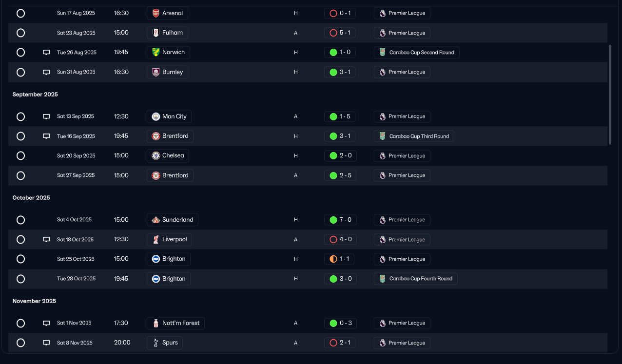Screen dimensions: 622x364
Task: Click the Carabao Cup Third Round competition tag
Action: pos(414,136)
